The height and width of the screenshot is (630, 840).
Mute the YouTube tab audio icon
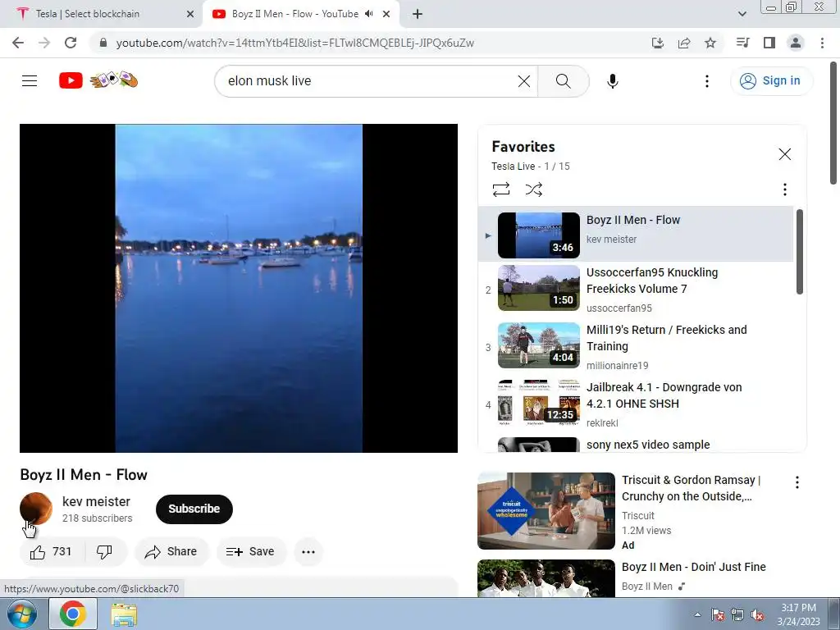(368, 14)
